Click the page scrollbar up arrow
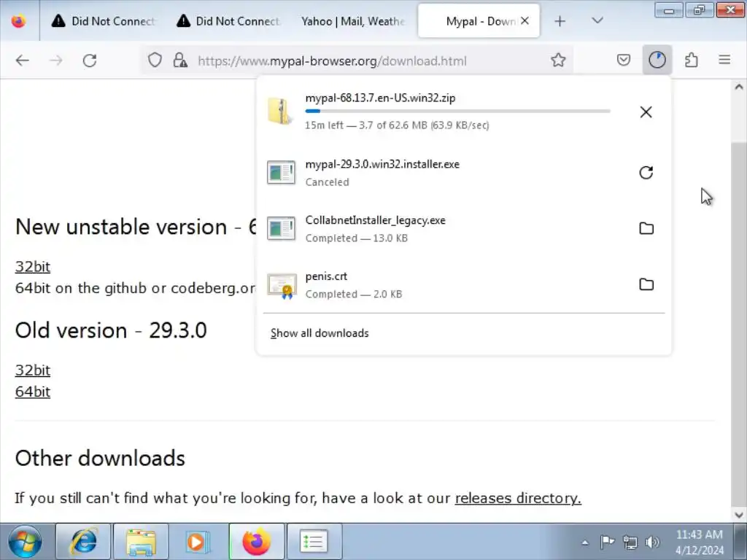The width and height of the screenshot is (747, 560). [739, 87]
